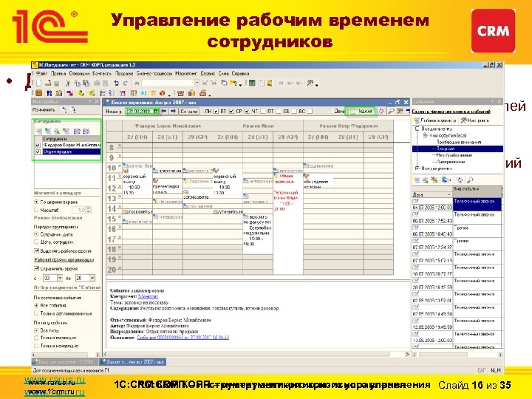Viewport: 532px width, 399px height.
Task: Expand the Все документы tree node
Action: point(417,168)
